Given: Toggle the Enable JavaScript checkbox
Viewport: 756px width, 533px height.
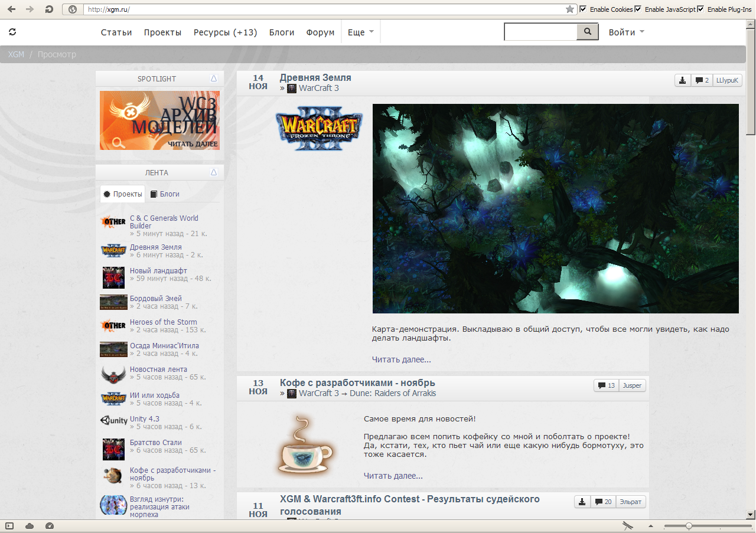Looking at the screenshot, I should click(638, 9).
